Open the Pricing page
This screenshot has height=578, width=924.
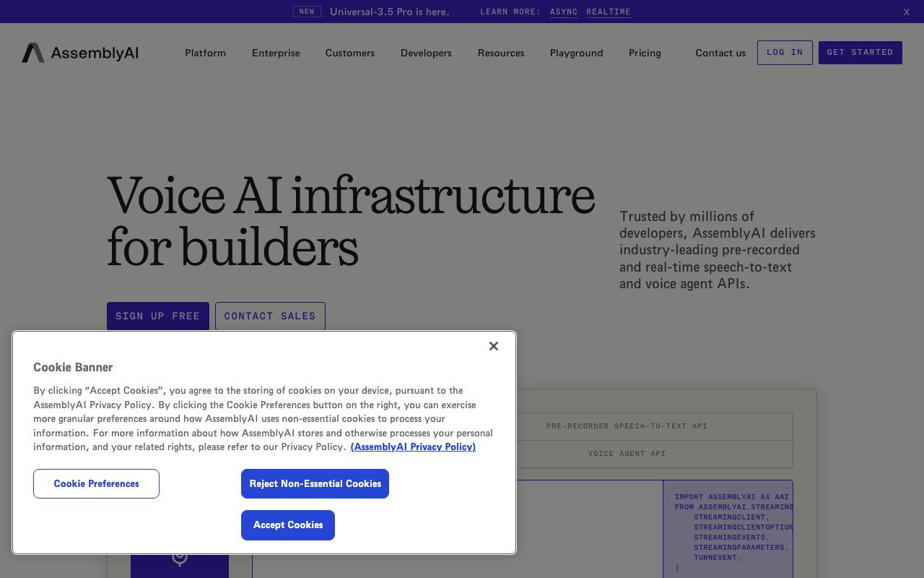pyautogui.click(x=645, y=53)
